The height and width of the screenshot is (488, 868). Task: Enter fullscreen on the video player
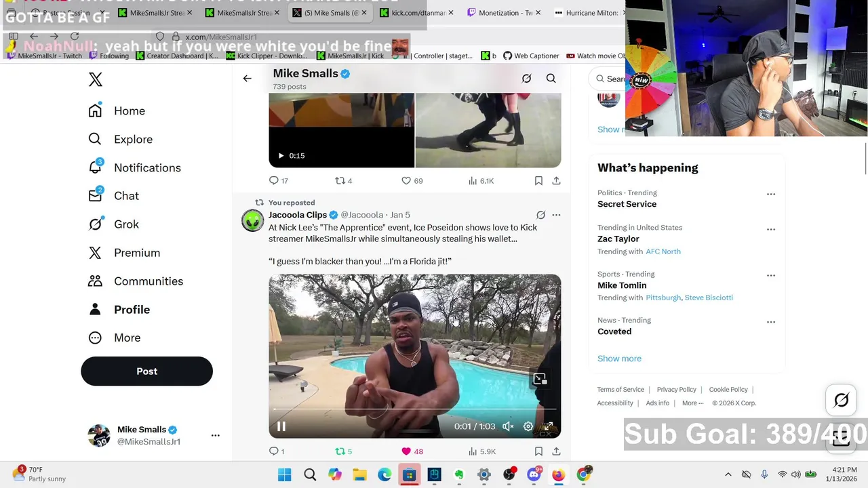point(548,426)
